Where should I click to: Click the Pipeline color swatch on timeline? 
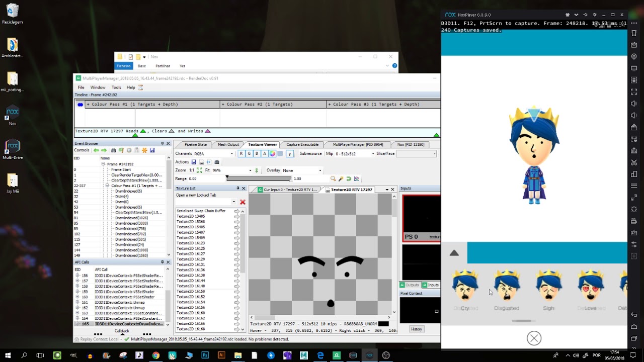coord(80,105)
